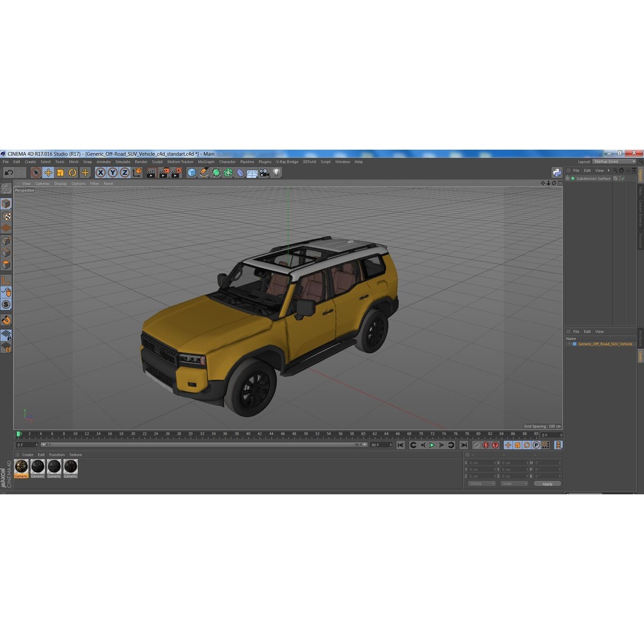Add a Floor environment object

click(x=252, y=173)
